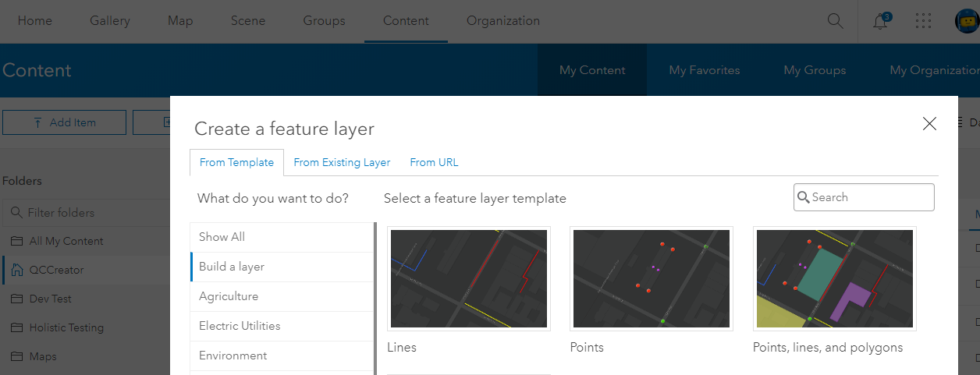Viewport: 980px width, 375px height.
Task: Click the user profile avatar
Action: 967,21
